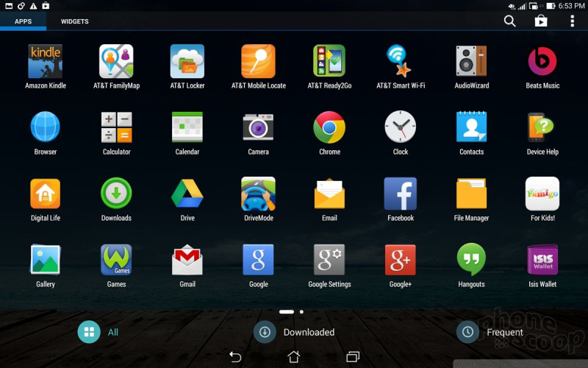Open DriveMode app
This screenshot has width=588, height=368.
click(259, 194)
